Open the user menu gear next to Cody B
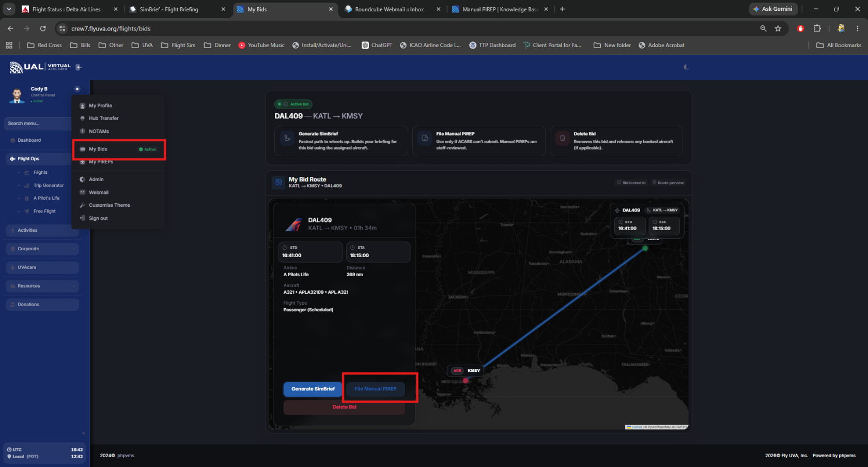 click(77, 89)
